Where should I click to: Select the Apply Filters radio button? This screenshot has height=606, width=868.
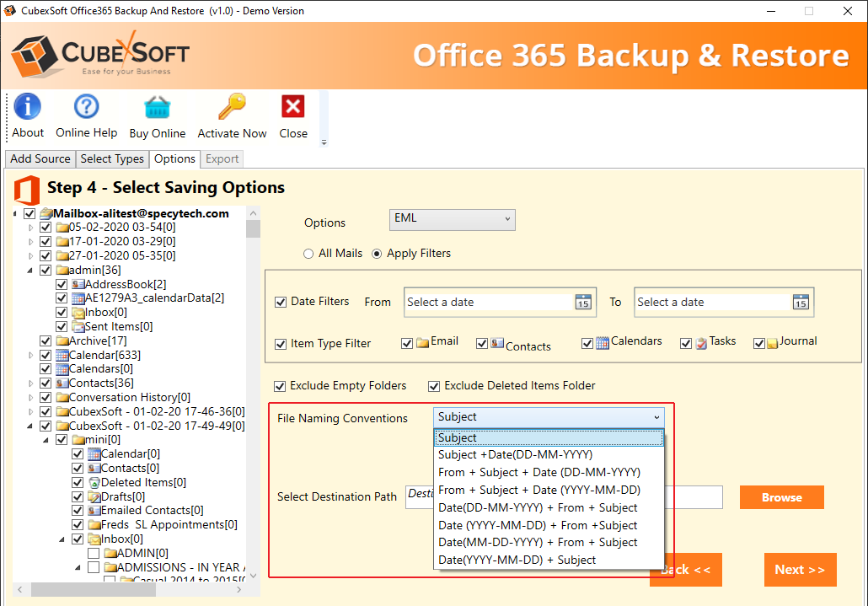(x=377, y=254)
